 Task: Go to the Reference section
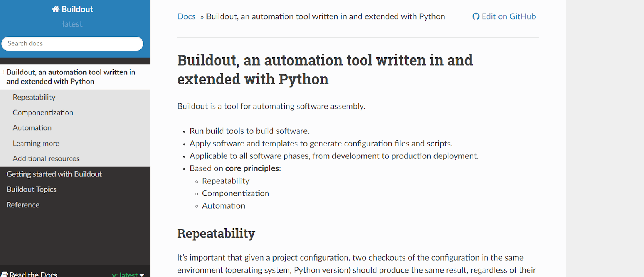(x=23, y=205)
